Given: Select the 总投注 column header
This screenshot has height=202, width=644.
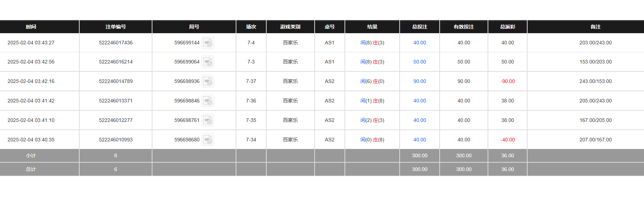Looking at the screenshot, I should coord(419,27).
